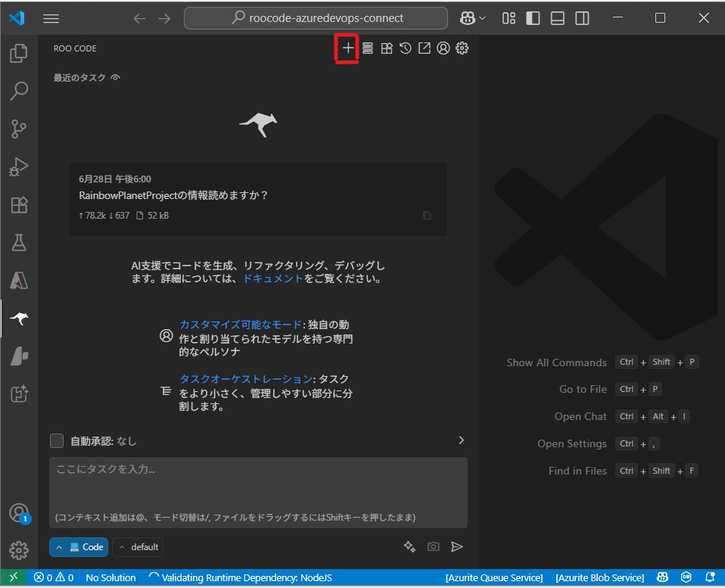725x588 pixels.
Task: Open the ドキュメント documentation link
Action: 272,278
